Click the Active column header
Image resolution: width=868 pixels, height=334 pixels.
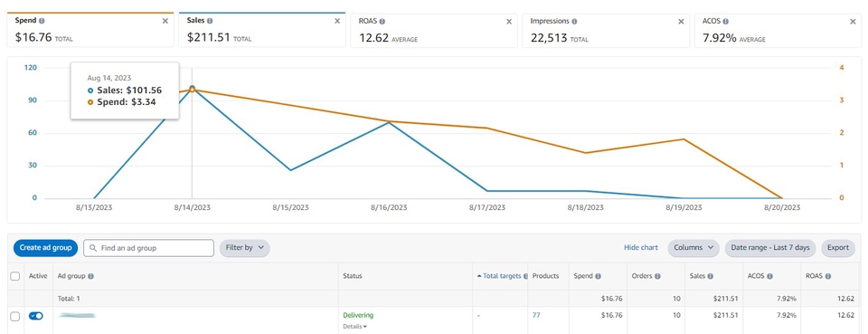click(38, 276)
